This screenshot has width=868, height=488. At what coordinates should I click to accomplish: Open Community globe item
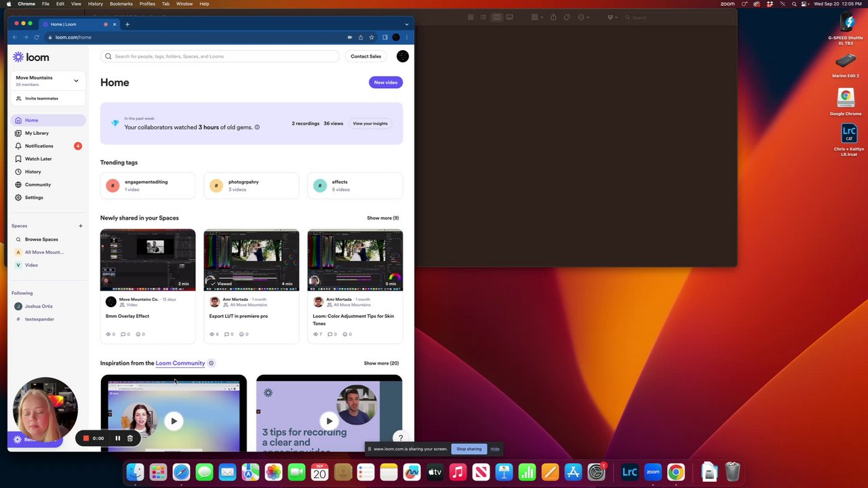tap(47, 184)
